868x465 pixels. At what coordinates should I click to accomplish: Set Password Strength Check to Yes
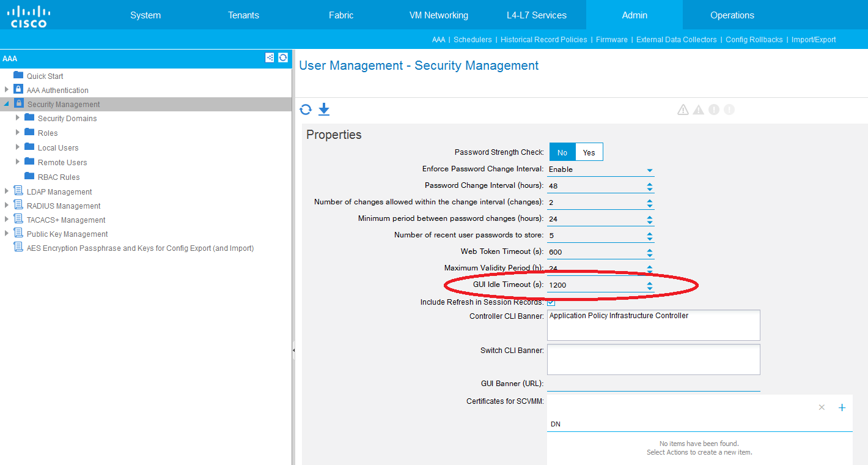click(589, 152)
